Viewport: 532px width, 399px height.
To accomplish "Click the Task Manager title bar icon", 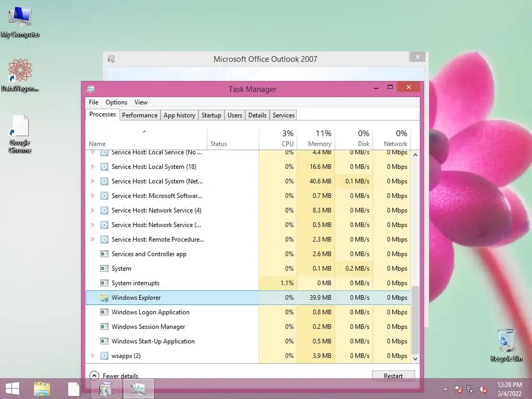I will [90, 89].
